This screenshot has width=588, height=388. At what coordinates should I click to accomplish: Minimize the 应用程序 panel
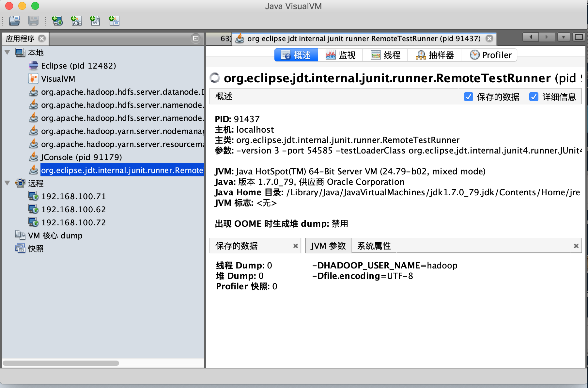tap(195, 39)
